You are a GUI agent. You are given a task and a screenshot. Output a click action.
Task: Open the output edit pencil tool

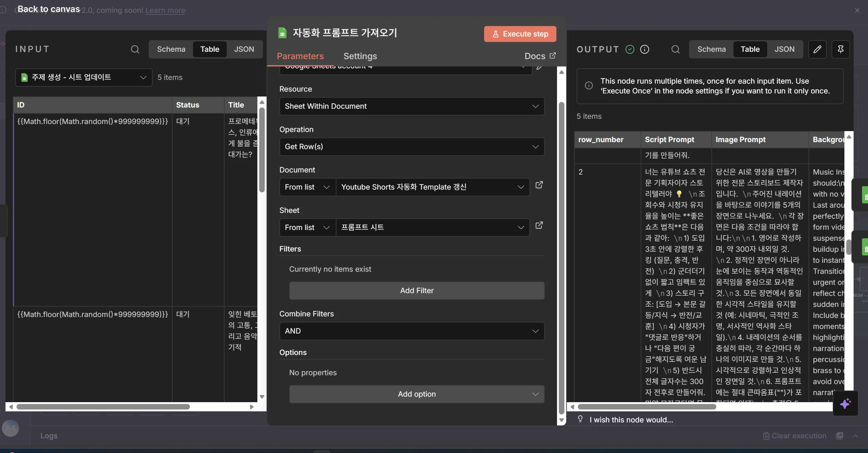pyautogui.click(x=818, y=49)
